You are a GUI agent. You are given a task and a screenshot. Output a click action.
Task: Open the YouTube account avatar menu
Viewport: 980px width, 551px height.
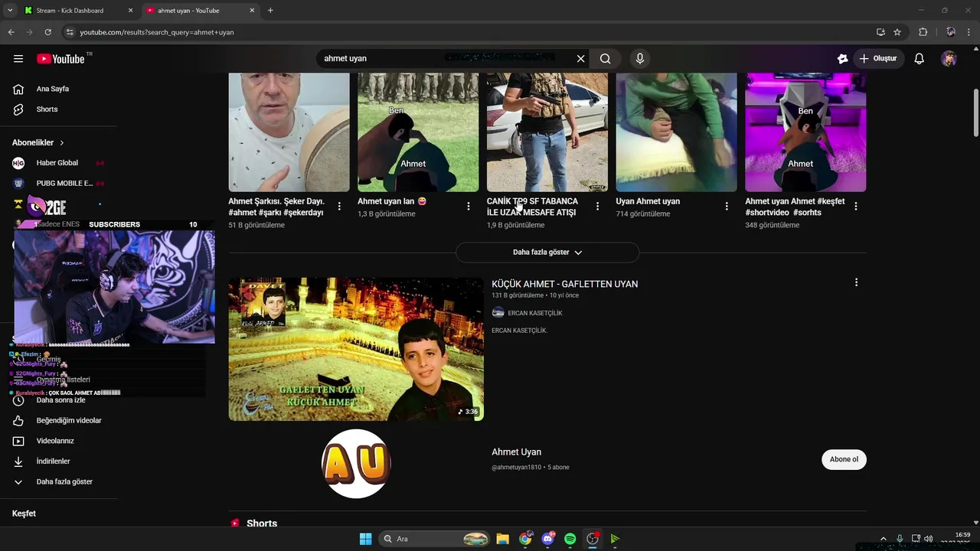(x=949, y=59)
